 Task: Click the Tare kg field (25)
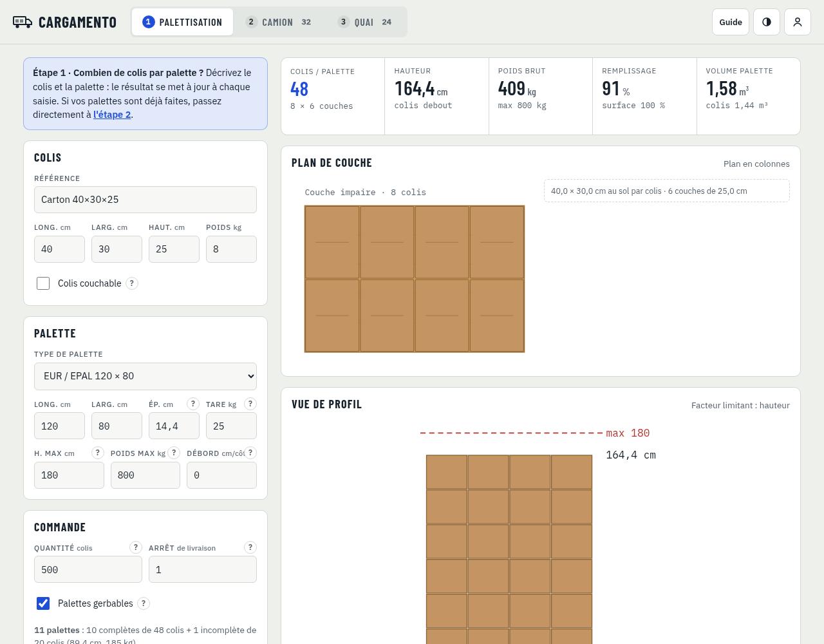(231, 426)
